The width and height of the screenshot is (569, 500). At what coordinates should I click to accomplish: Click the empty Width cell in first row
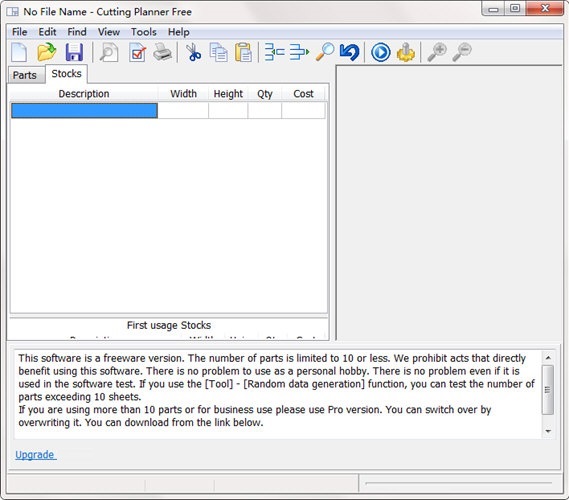click(183, 111)
